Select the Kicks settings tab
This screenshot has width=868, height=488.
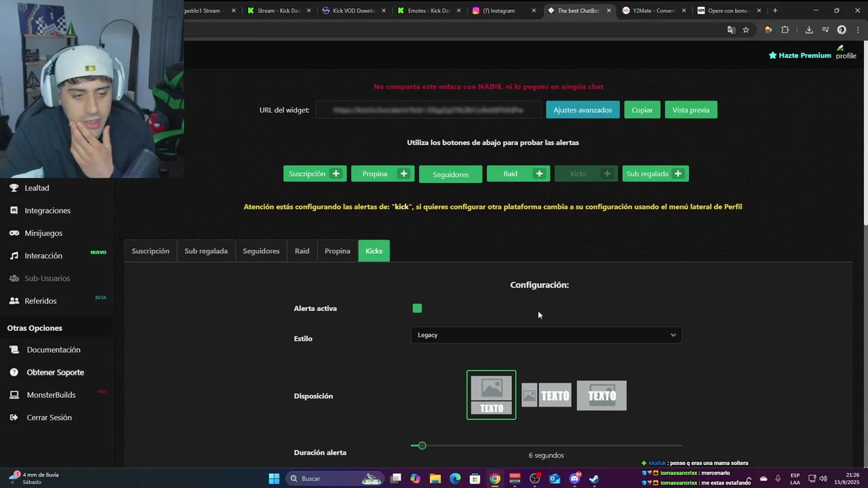(374, 251)
